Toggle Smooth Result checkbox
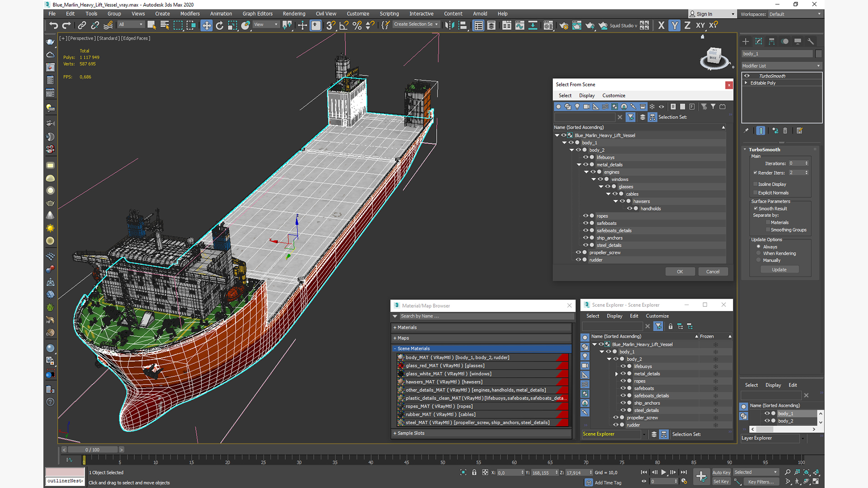The height and width of the screenshot is (488, 868). 755,208
